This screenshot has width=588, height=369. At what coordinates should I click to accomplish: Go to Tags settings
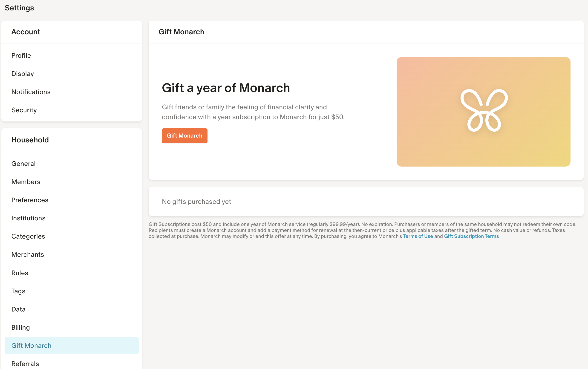18,291
